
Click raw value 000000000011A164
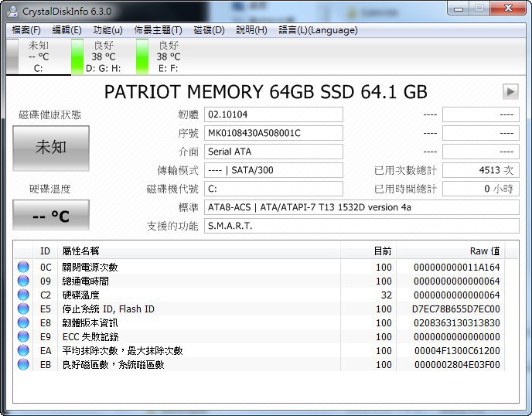[x=457, y=267]
